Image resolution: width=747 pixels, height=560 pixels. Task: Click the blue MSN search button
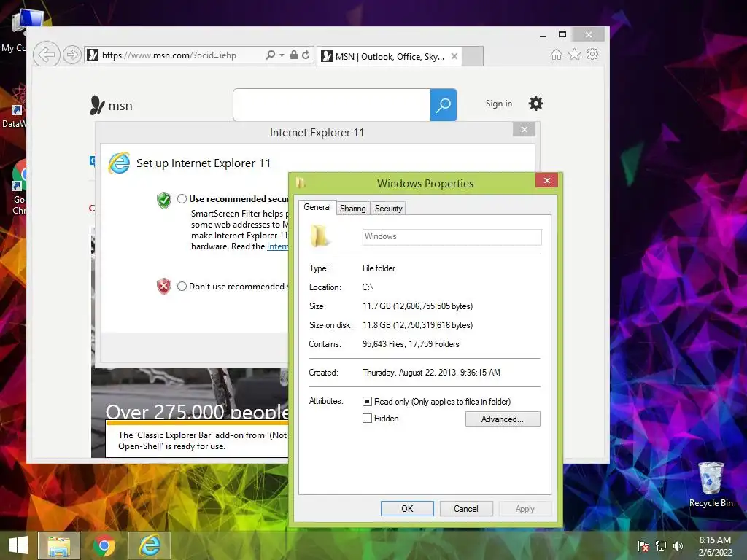point(444,105)
